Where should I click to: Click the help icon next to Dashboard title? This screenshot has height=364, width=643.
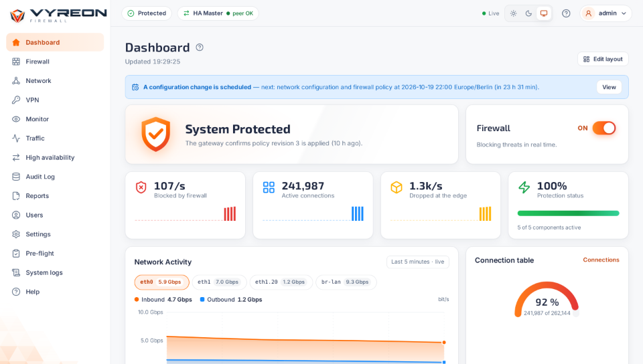(200, 48)
